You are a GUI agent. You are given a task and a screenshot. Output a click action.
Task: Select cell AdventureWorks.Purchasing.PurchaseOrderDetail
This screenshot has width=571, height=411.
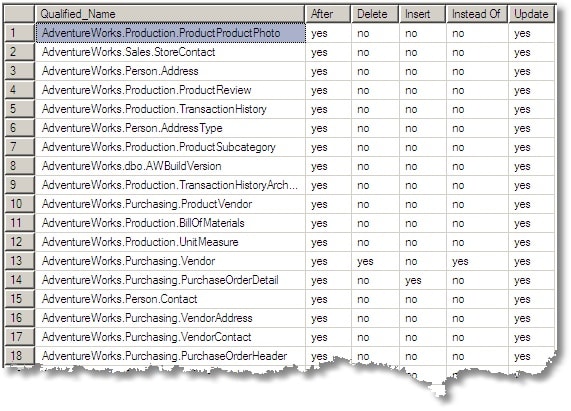coord(170,280)
